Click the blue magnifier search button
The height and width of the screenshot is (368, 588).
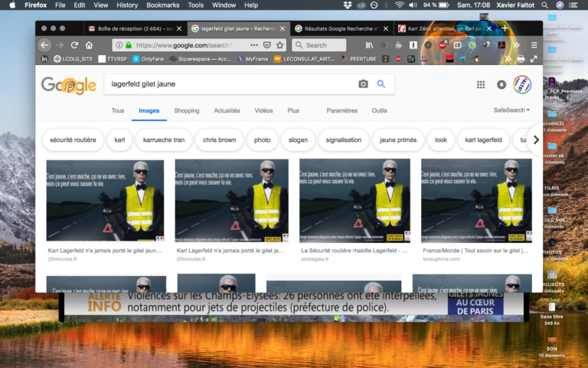point(381,84)
